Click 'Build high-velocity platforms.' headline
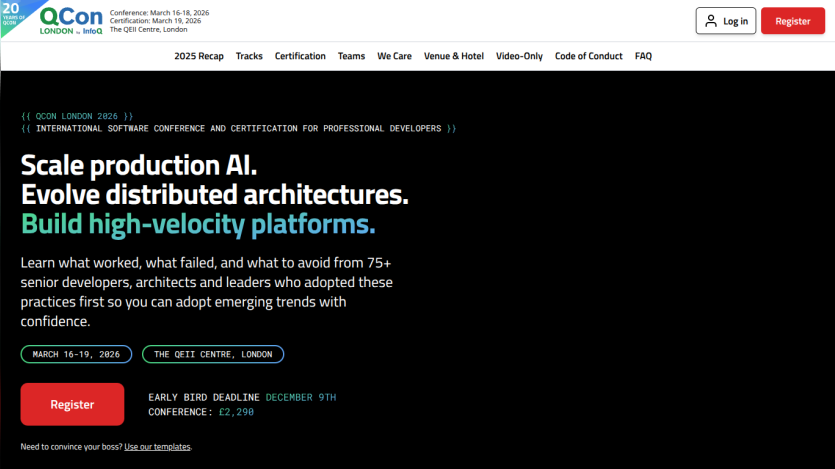Screen dimensions: 835x469 tap(198, 224)
